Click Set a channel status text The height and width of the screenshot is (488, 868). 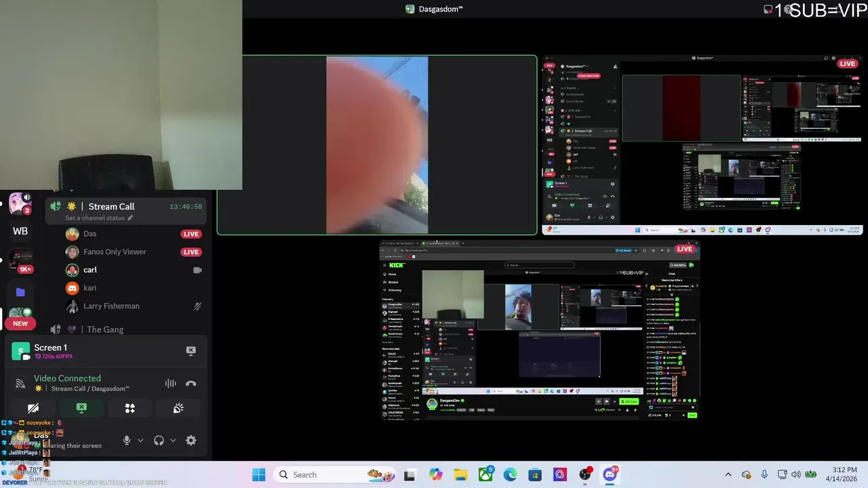[95, 218]
